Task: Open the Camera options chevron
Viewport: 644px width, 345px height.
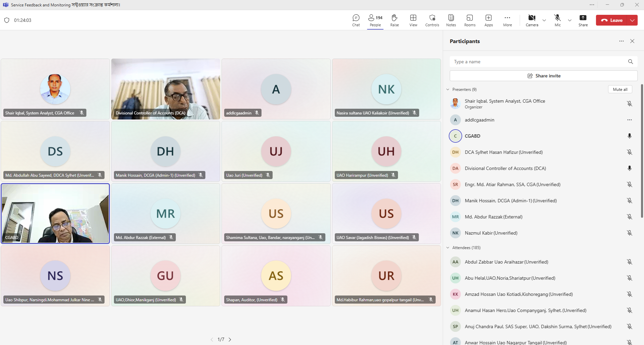Action: pyautogui.click(x=544, y=20)
